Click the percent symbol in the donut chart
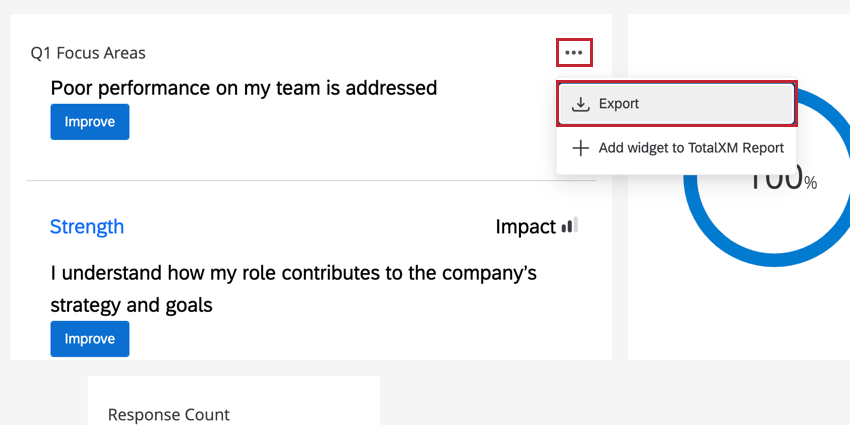 811,183
